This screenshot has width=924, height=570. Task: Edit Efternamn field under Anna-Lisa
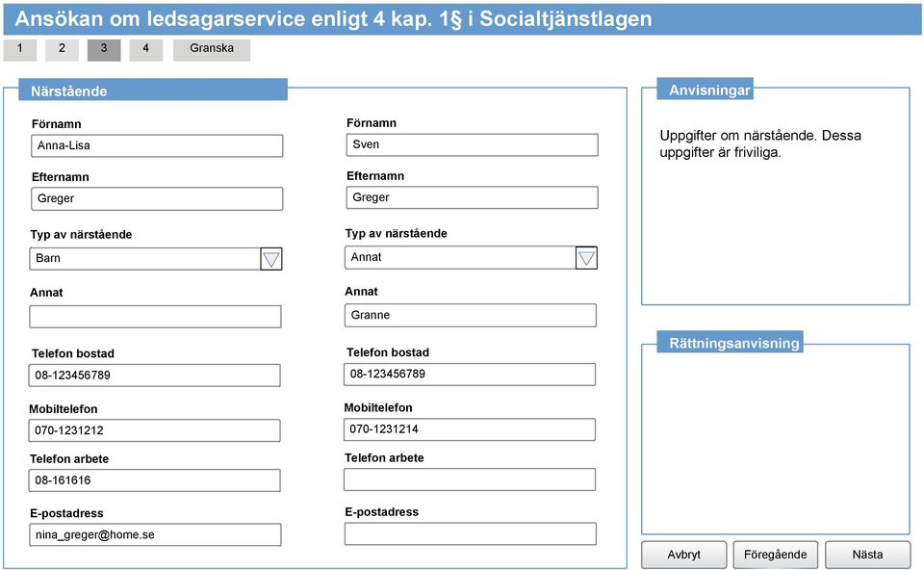click(x=157, y=198)
